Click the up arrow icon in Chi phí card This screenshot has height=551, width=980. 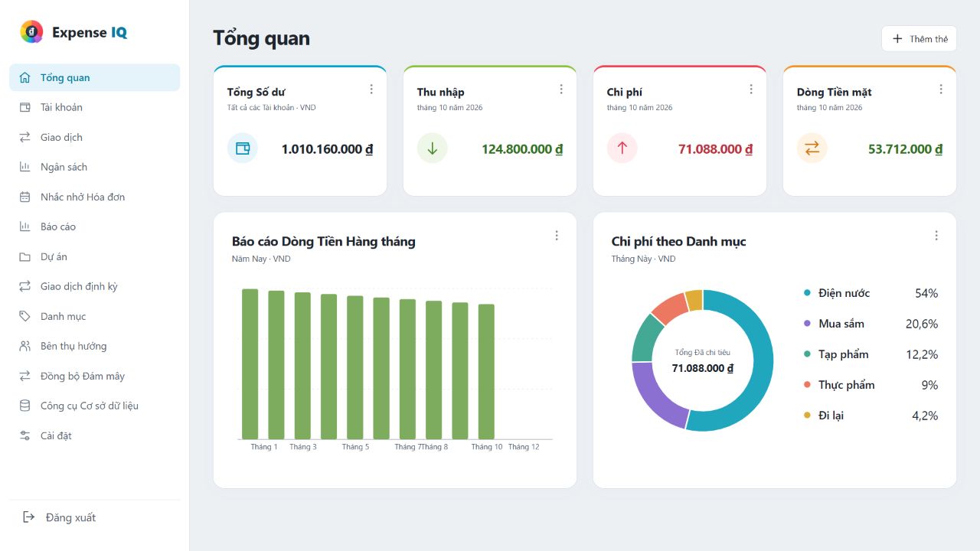[622, 148]
